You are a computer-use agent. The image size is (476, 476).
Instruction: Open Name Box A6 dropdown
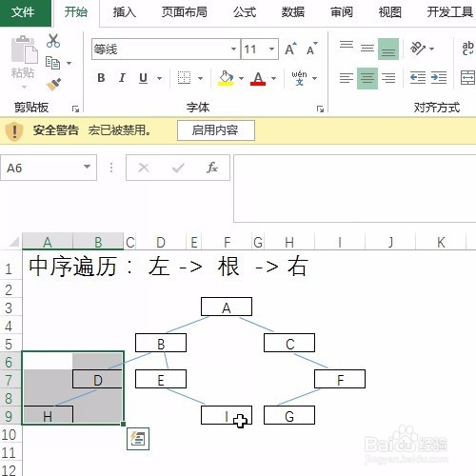click(x=87, y=167)
